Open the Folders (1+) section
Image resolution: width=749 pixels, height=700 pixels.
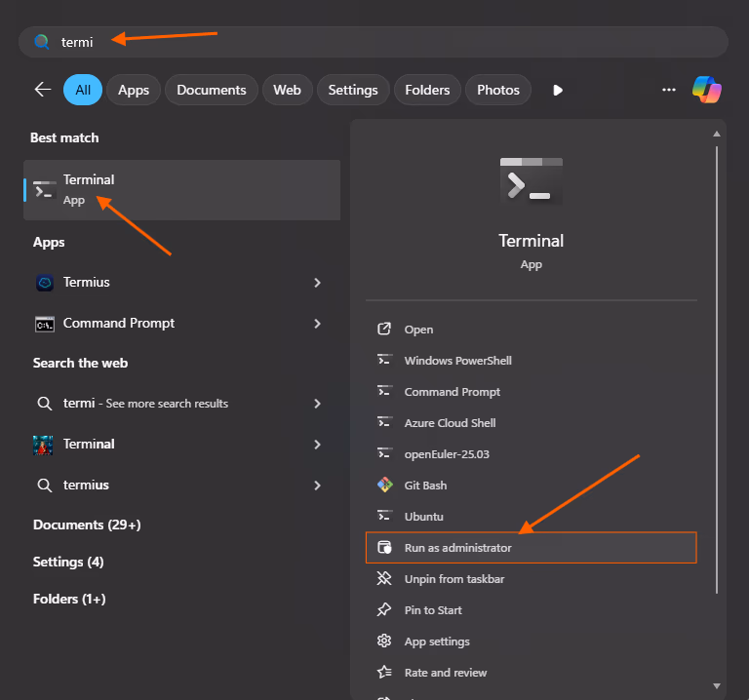[x=69, y=599]
